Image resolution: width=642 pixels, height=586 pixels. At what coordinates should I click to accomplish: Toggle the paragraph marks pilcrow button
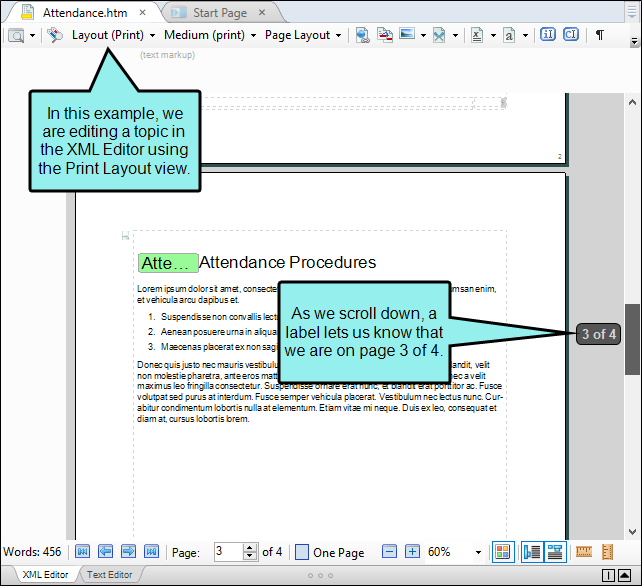click(599, 35)
